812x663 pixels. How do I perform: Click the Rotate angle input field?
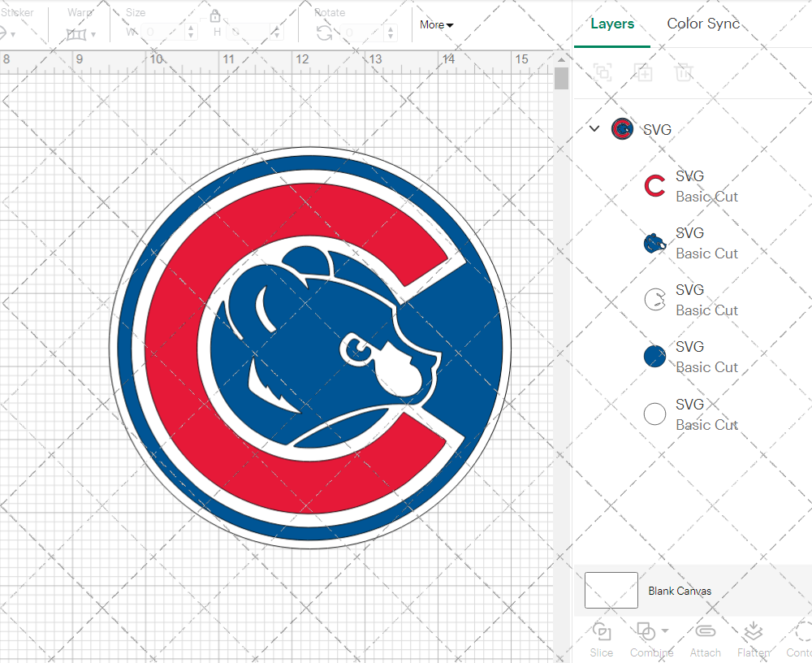pyautogui.click(x=362, y=32)
